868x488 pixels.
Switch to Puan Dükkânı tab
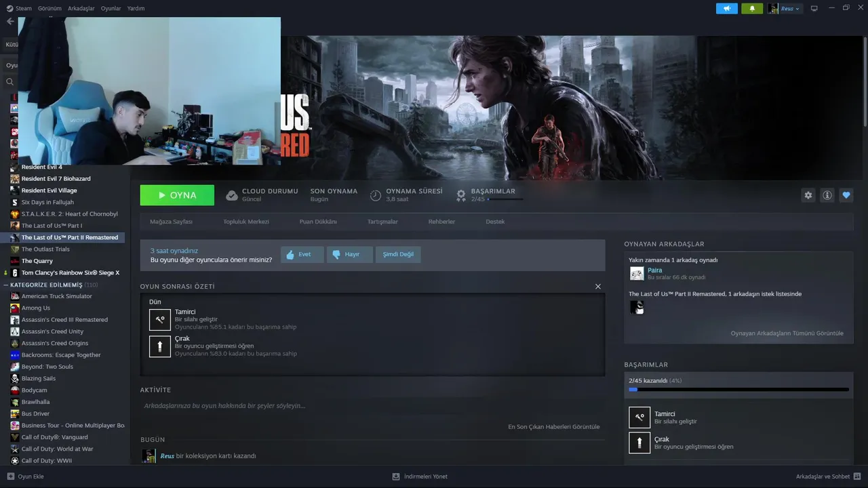(318, 222)
